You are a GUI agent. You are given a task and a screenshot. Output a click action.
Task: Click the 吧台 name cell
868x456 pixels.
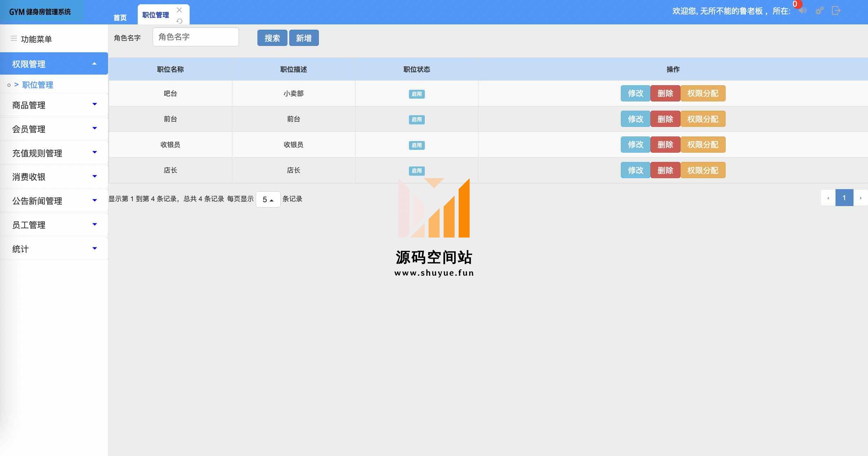point(170,93)
